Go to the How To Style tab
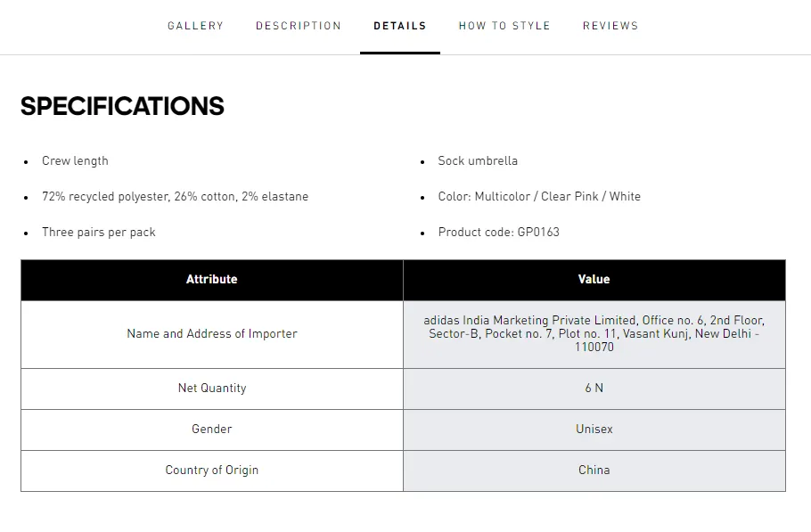Screen dimensions: 811x532 coord(504,26)
